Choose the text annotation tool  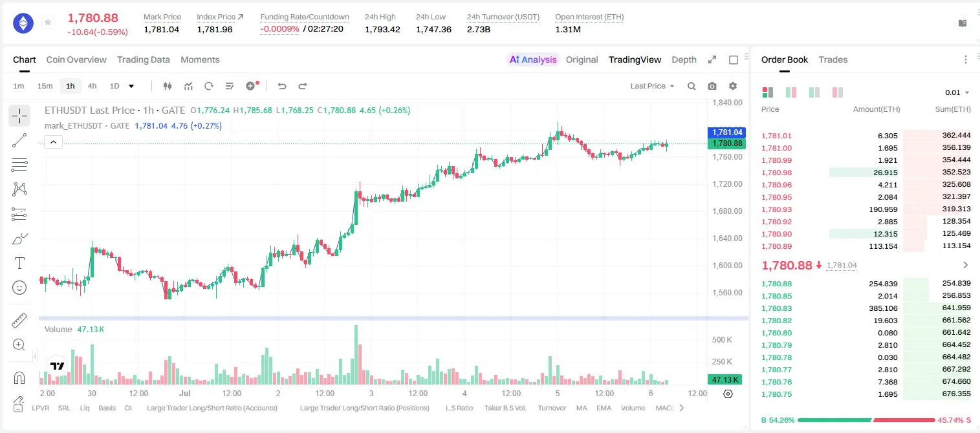19,263
